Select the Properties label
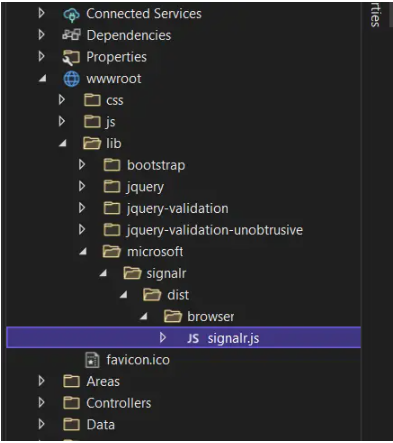Viewport: 393px width, 443px height. coord(116,57)
